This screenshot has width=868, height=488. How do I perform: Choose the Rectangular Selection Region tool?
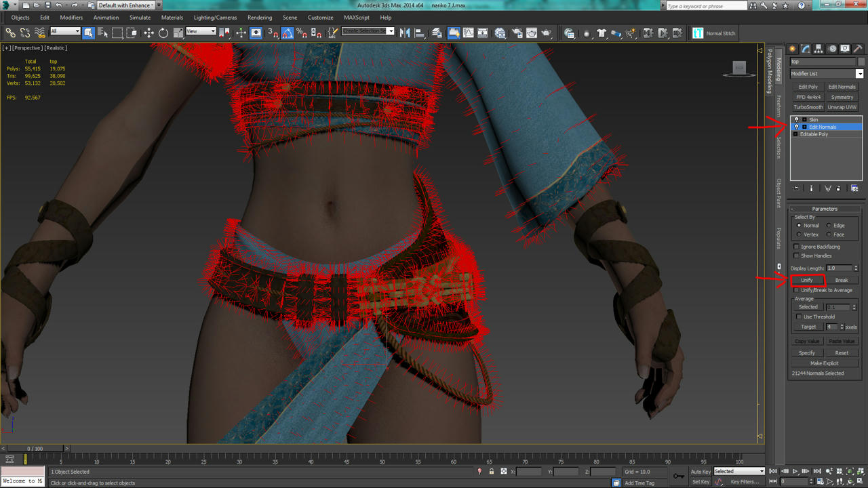tap(117, 33)
